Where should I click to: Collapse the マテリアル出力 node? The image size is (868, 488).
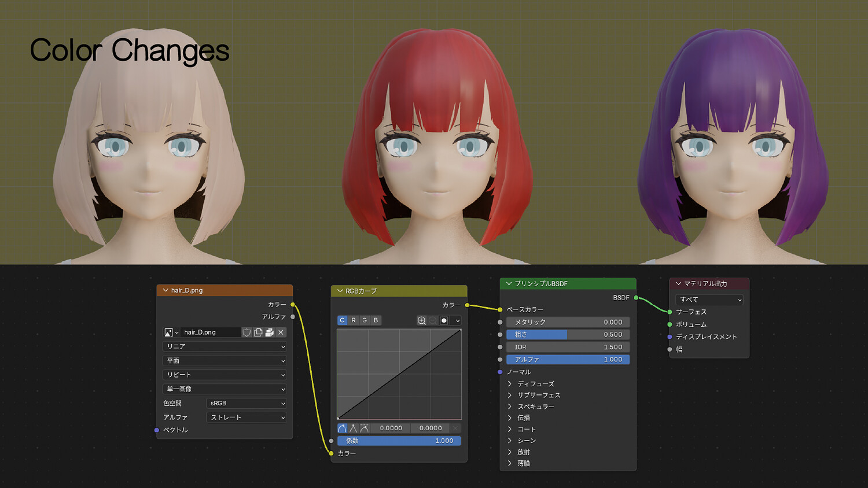pos(679,284)
